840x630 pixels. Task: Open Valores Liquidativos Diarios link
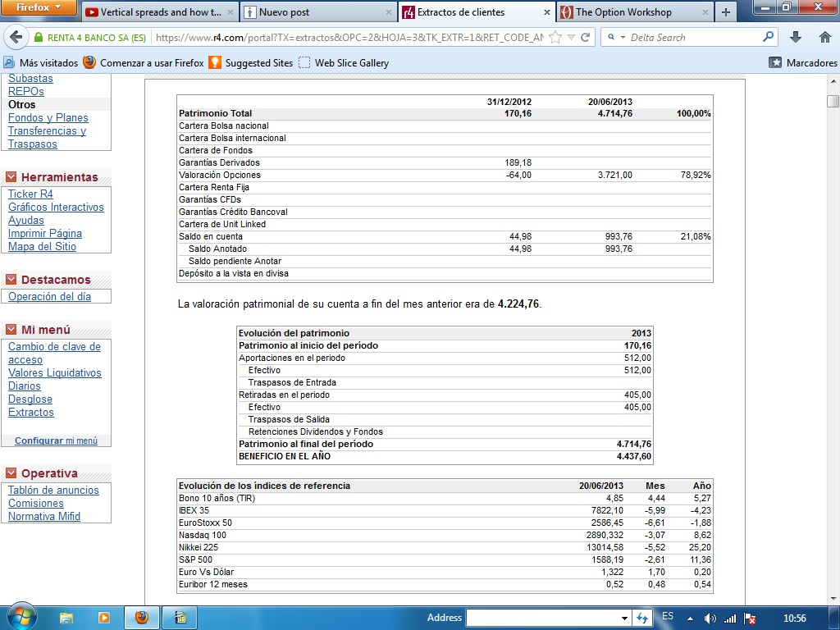tap(55, 379)
